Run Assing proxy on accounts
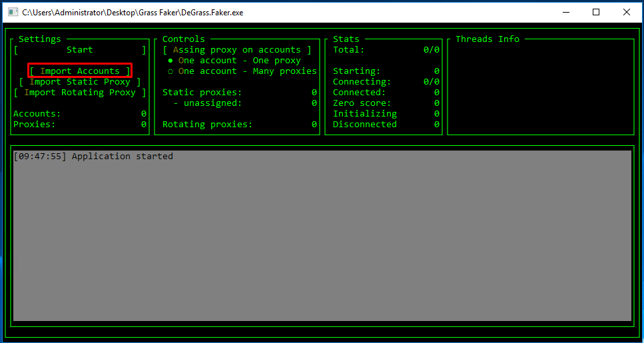The width and height of the screenshot is (644, 343). [x=236, y=50]
